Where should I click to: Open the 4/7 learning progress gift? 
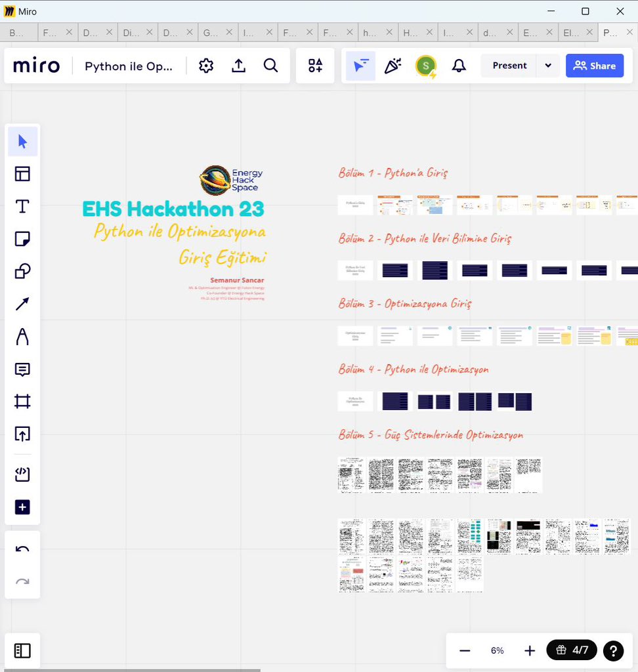coord(572,650)
